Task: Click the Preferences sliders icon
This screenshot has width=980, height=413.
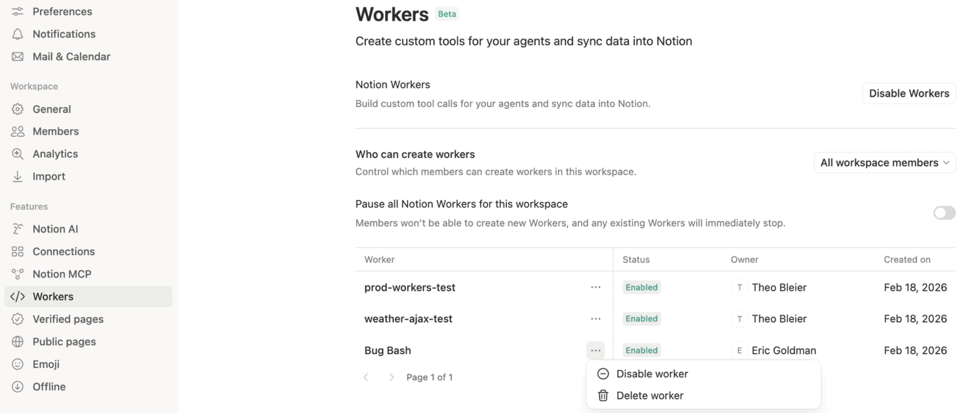Action: click(x=17, y=12)
